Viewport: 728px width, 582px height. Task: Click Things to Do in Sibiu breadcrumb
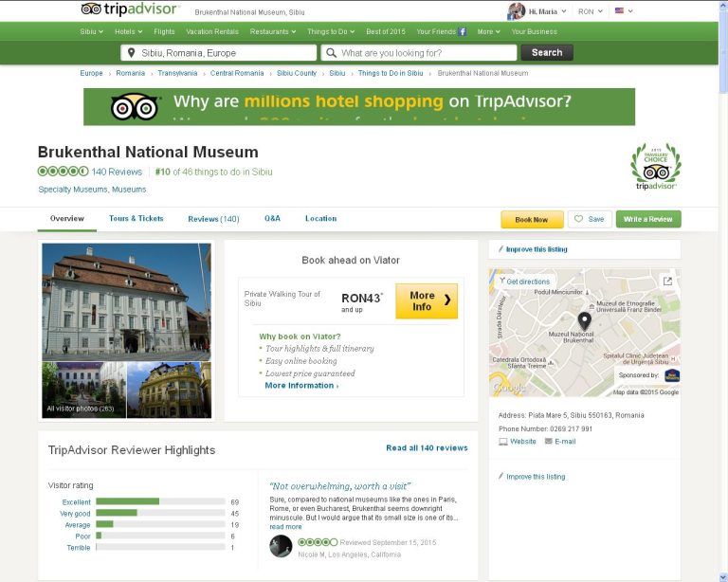coord(391,73)
